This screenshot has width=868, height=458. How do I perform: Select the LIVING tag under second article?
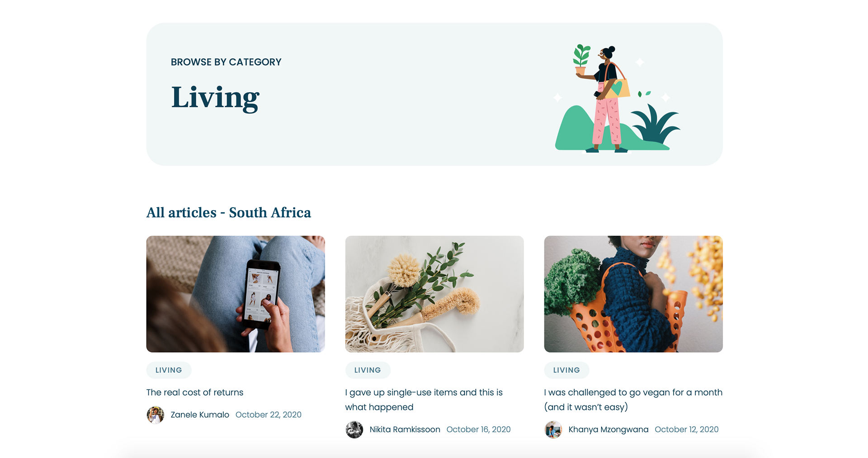point(368,370)
